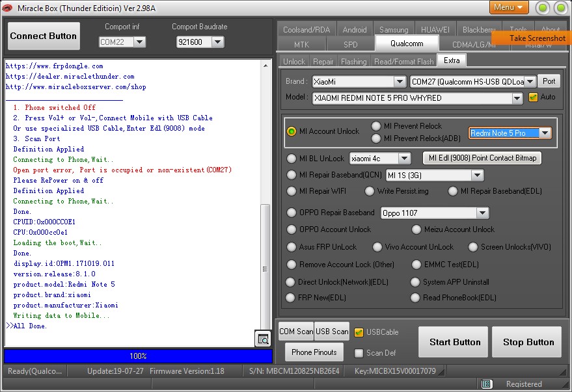This screenshot has height=392, width=572.
Task: Switch to the HUAWEI tab
Action: [435, 29]
